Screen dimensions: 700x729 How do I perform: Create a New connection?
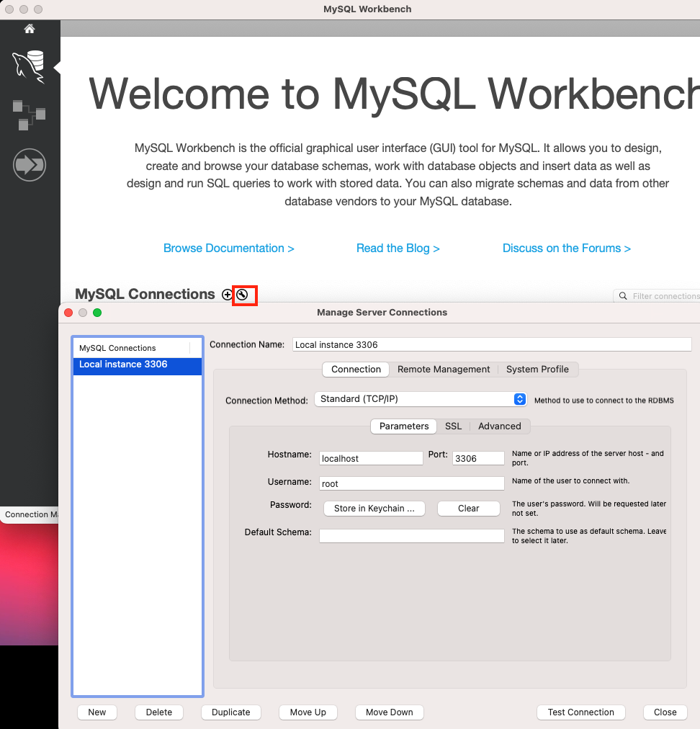pos(97,712)
